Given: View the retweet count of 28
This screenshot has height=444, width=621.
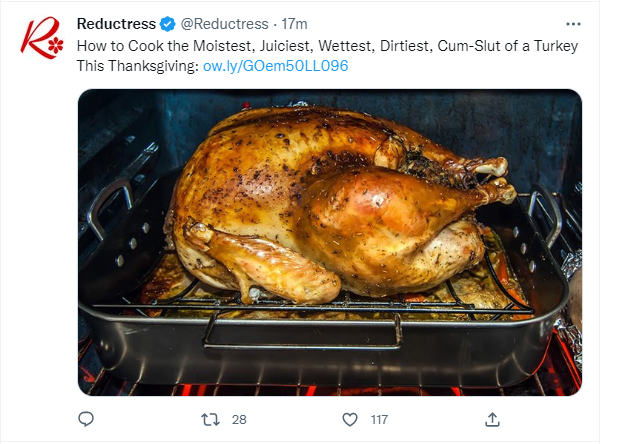Looking at the screenshot, I should [239, 419].
